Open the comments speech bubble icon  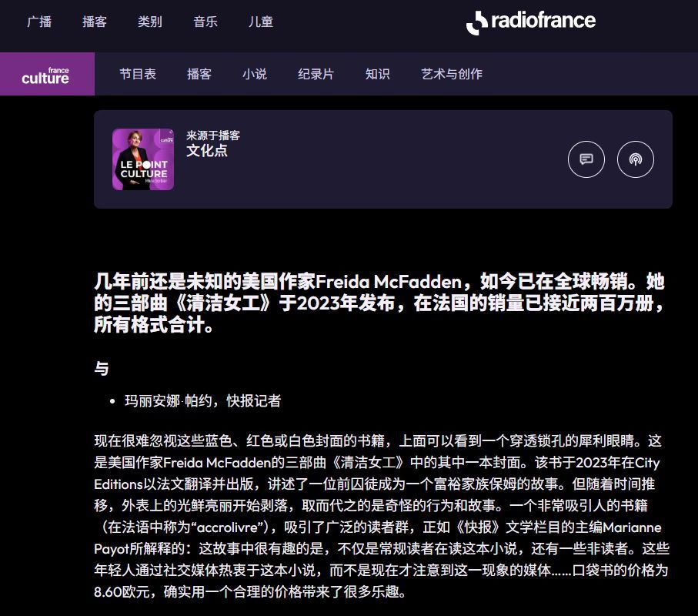click(x=586, y=159)
